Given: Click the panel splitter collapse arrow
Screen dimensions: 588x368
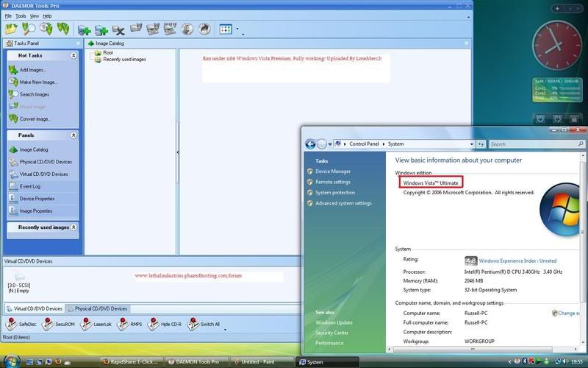Looking at the screenshot, I should click(x=177, y=152).
